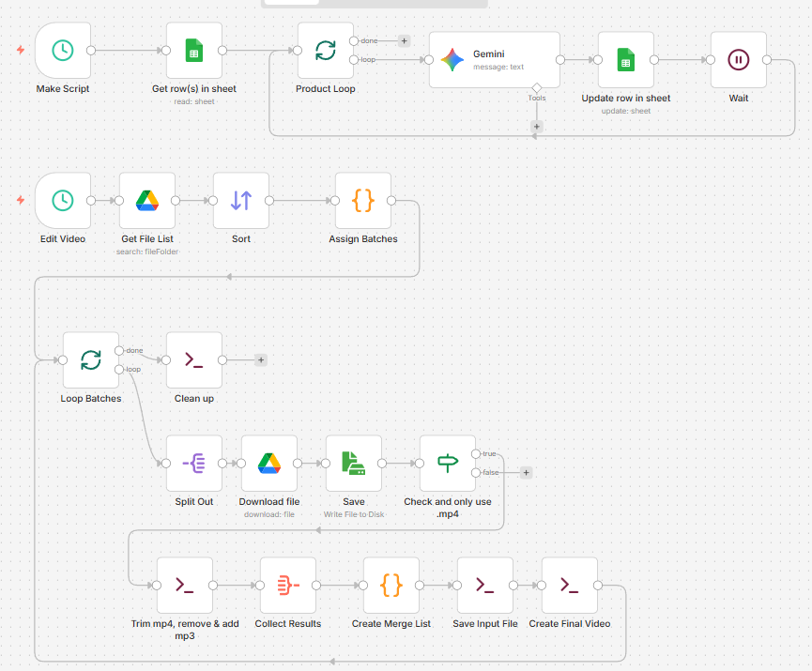Select the Split Out node
This screenshot has width=812, height=671.
click(194, 463)
